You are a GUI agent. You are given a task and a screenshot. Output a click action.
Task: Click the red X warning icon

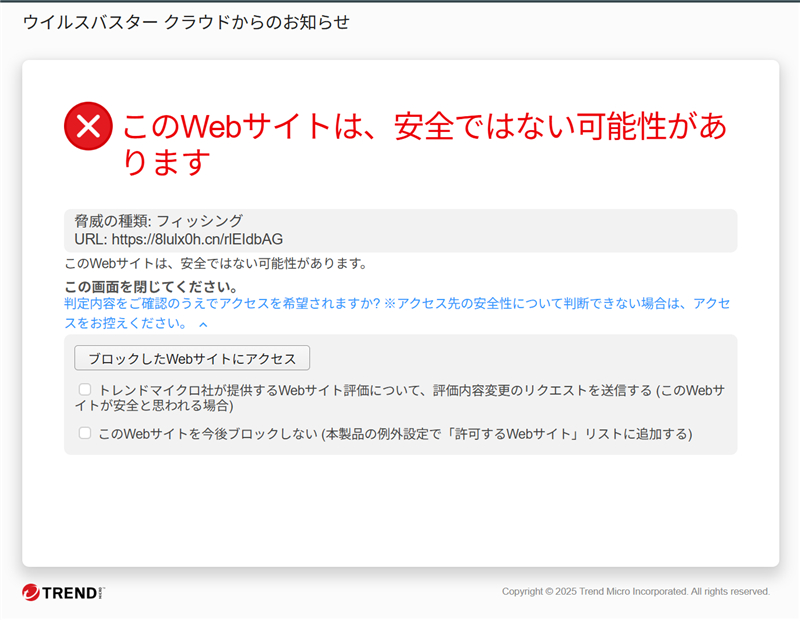[88, 126]
